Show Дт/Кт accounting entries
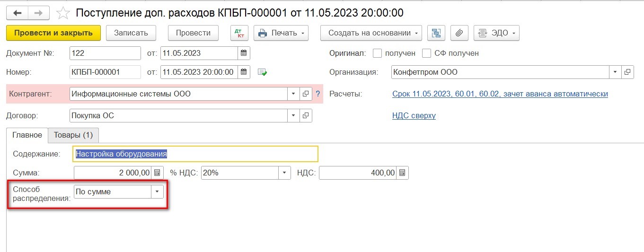Screen dimensions: 644x252 click(239, 33)
